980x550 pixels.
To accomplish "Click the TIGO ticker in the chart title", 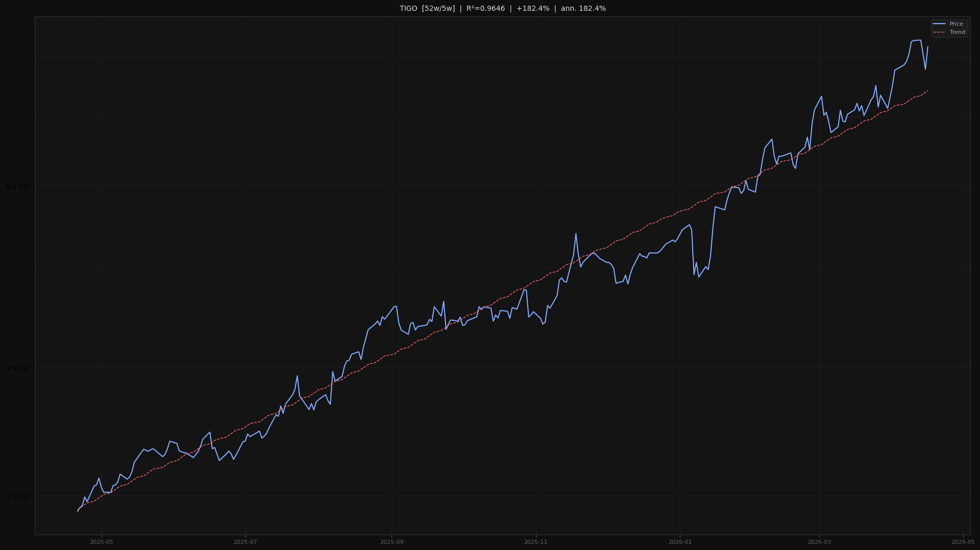I will 409,9.
